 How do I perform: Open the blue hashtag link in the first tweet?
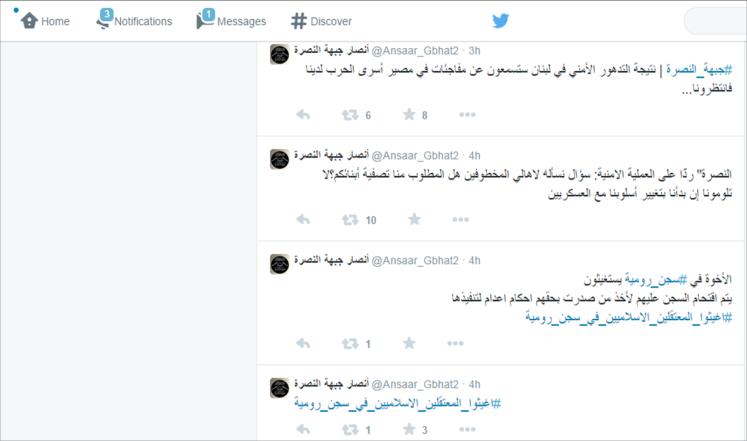click(x=699, y=70)
